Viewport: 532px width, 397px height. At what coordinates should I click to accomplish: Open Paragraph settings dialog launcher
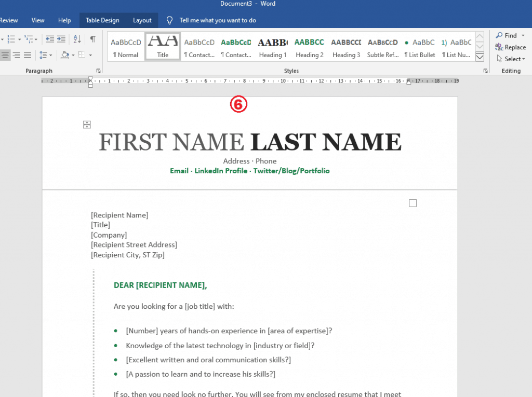pyautogui.click(x=98, y=71)
